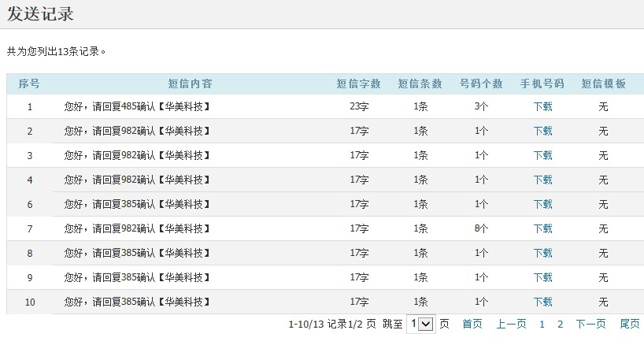Viewport: 644px width, 345px height.
Task: Open the page jump dropdown
Action: [422, 324]
